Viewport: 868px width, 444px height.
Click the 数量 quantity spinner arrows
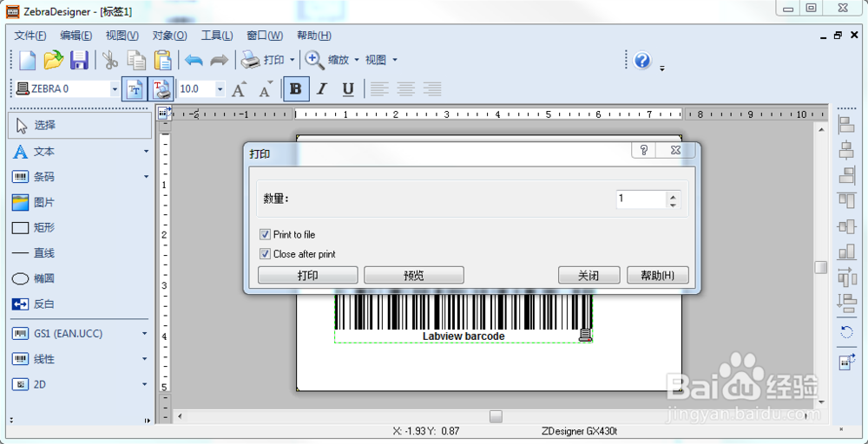coord(674,199)
